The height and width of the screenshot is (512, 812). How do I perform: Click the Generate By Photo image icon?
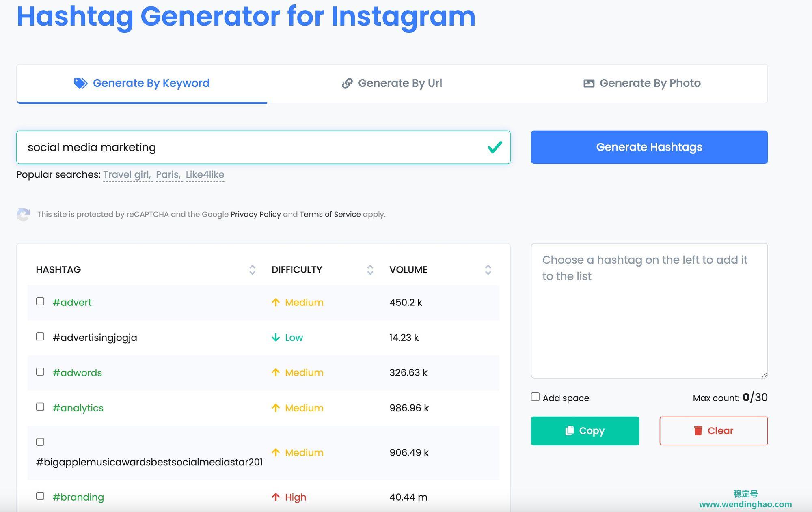588,83
